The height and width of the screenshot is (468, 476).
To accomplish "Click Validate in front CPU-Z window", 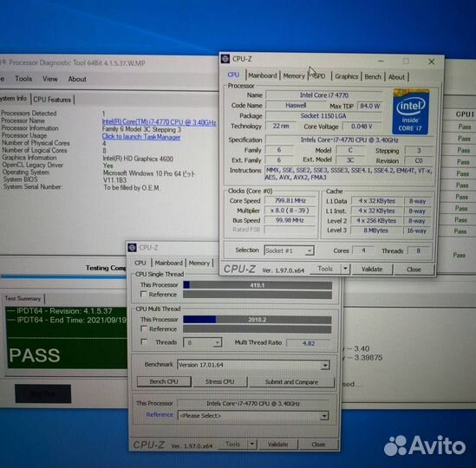I will click(372, 269).
